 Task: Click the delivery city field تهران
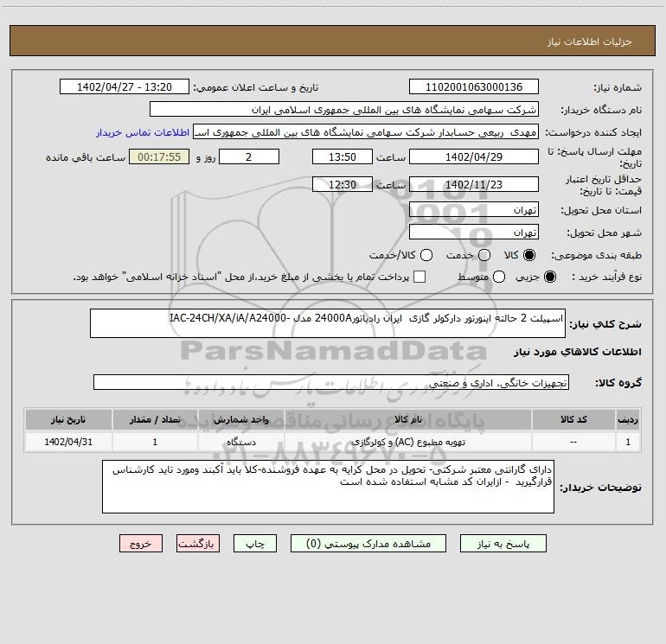[x=474, y=233]
